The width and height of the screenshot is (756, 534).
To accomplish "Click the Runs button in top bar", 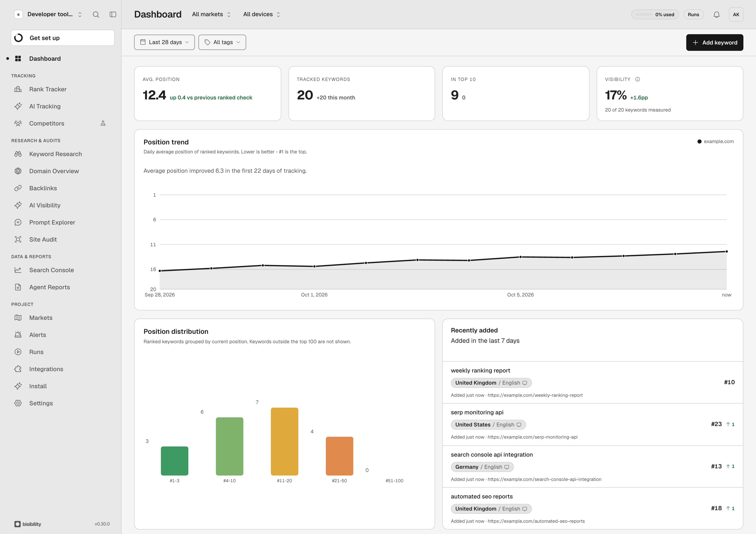I will point(693,14).
